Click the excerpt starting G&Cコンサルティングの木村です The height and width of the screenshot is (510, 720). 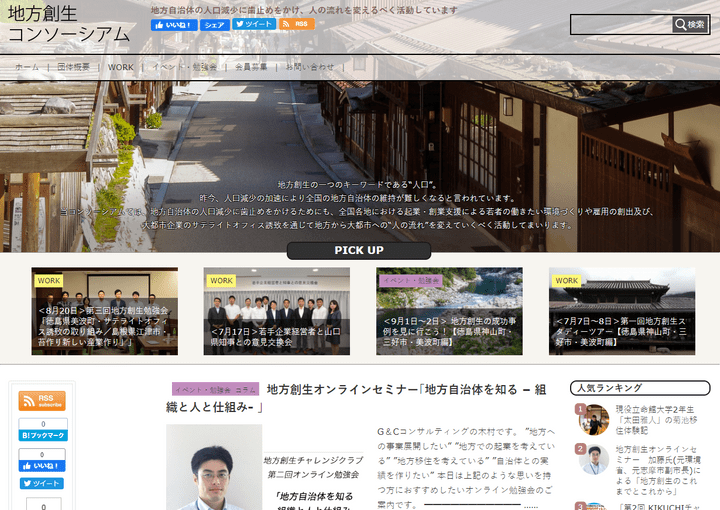click(466, 468)
